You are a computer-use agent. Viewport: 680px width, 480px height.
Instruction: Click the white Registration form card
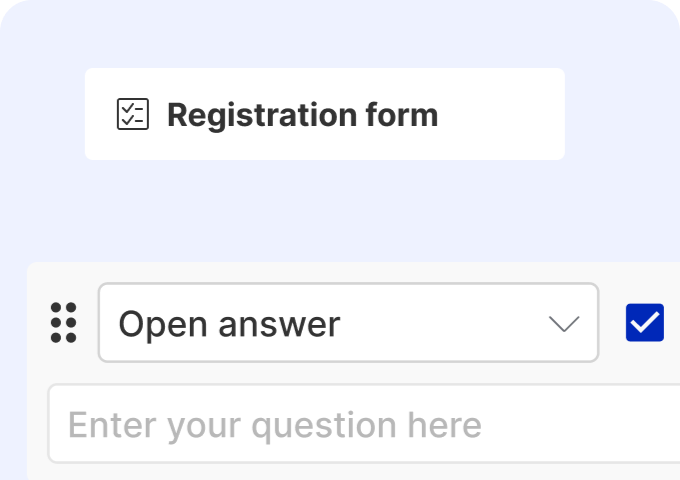point(324,114)
